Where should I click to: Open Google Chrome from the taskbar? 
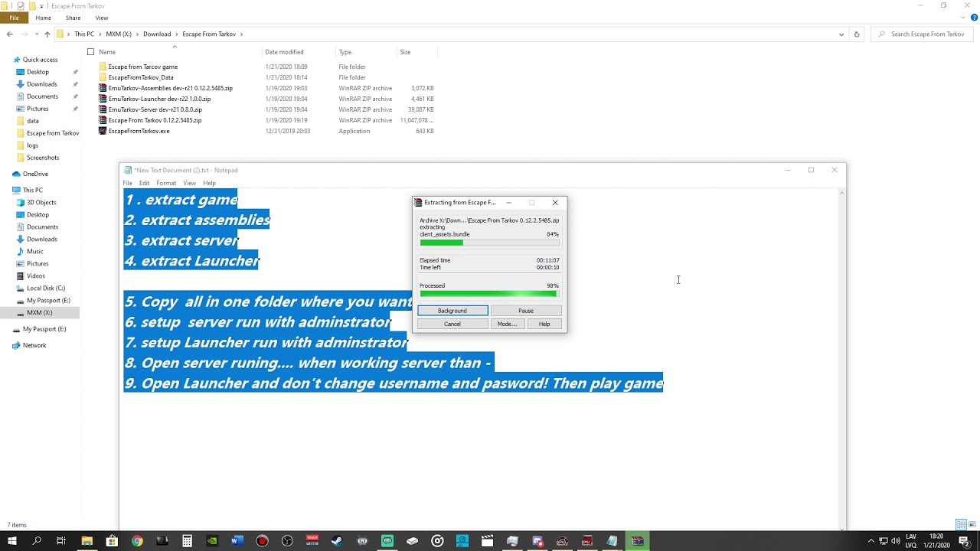point(137,541)
